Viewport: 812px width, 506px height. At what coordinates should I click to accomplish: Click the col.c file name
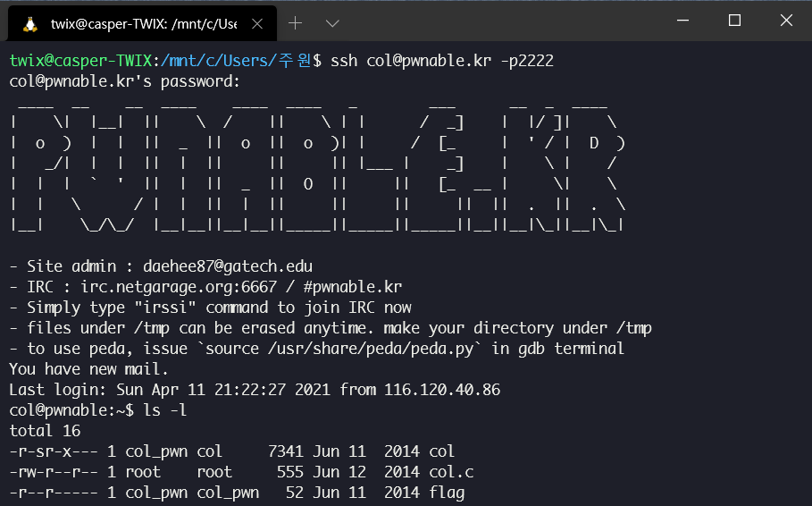click(x=452, y=472)
